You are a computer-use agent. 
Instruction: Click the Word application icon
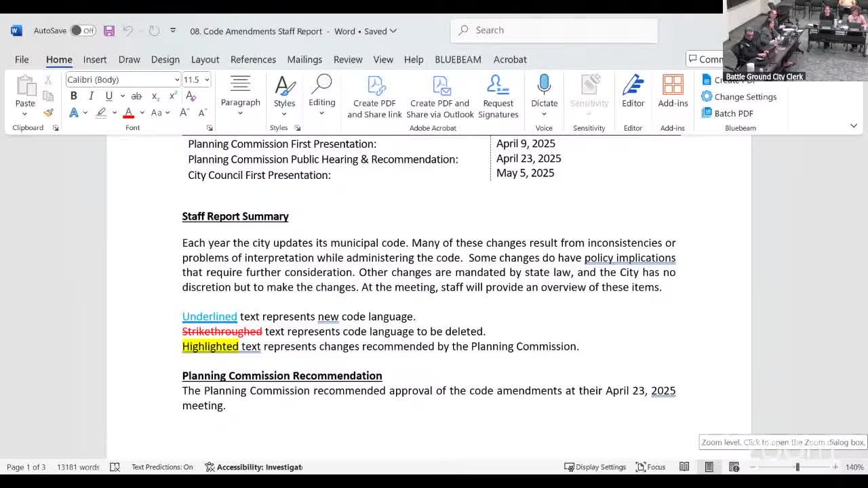coord(16,30)
